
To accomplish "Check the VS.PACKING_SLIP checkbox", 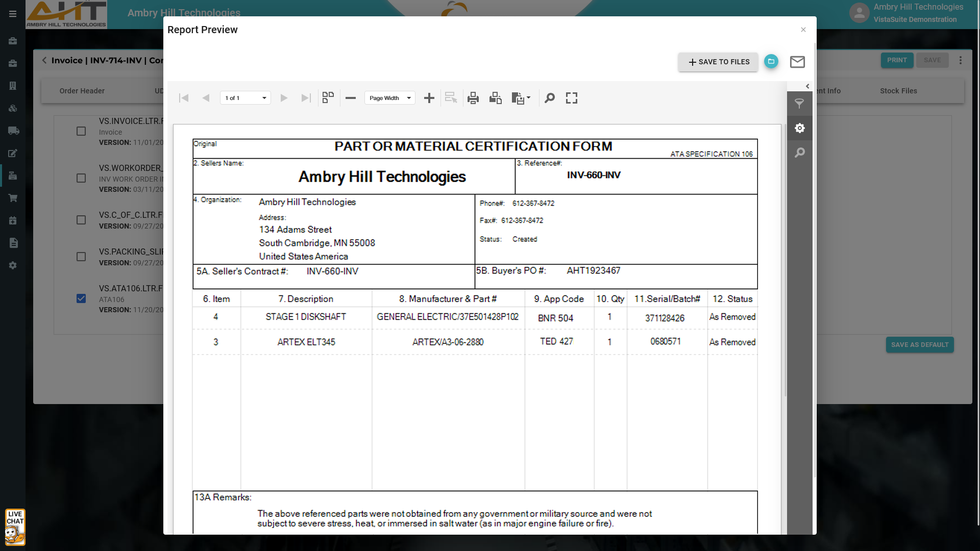I will (81, 257).
